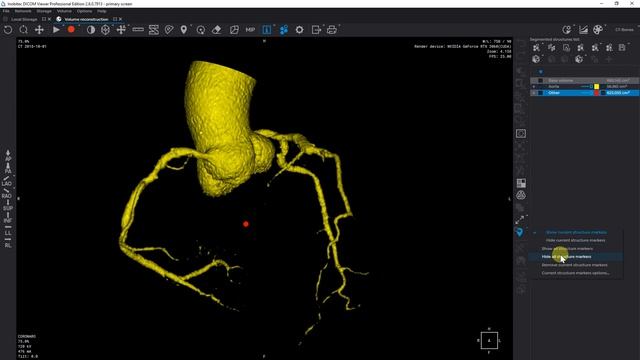Viewport: 640px width, 360px height.
Task: Click the diagonal resize arrows icon
Action: pyautogui.click(x=520, y=220)
